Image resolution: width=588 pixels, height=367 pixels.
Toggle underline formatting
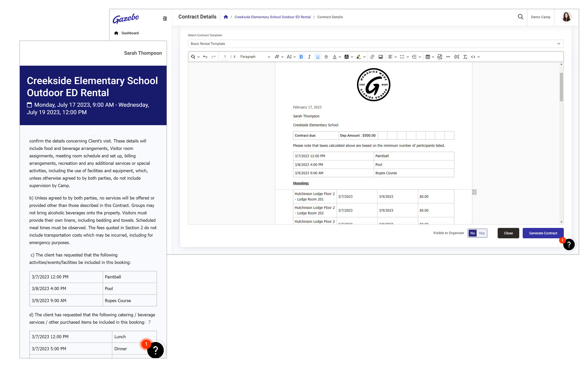317,57
